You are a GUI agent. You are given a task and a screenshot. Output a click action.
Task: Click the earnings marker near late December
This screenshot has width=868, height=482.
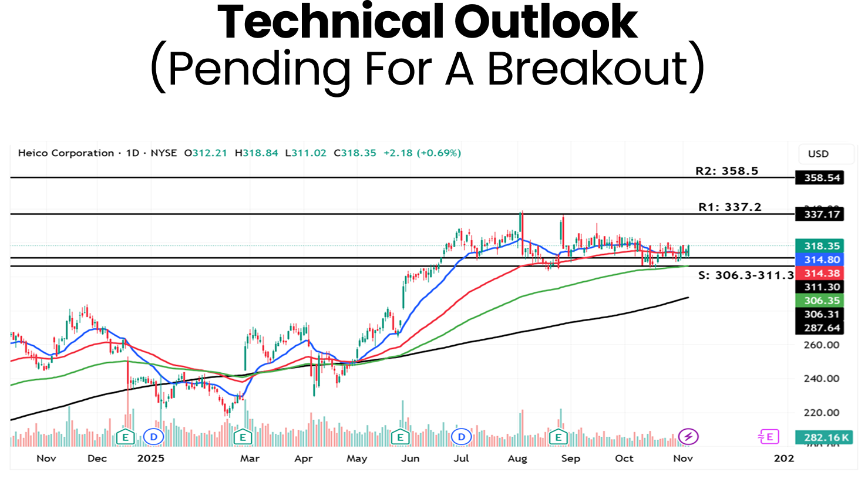125,437
